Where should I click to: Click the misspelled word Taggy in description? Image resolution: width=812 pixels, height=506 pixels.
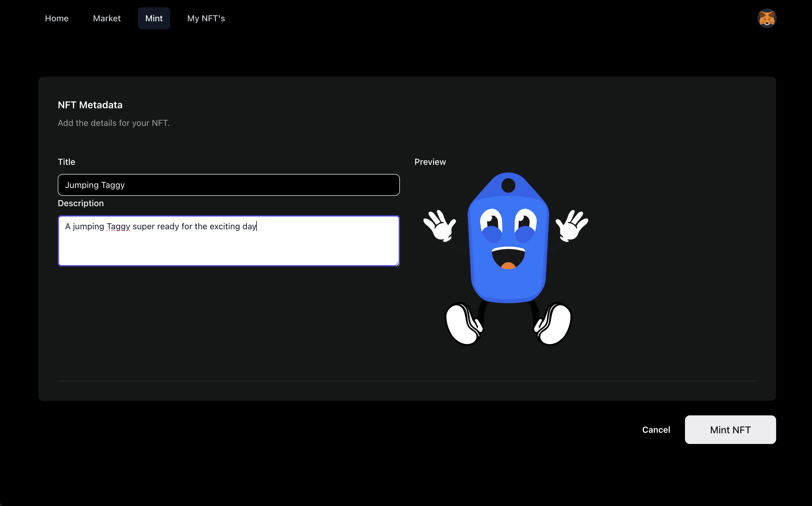click(x=118, y=227)
